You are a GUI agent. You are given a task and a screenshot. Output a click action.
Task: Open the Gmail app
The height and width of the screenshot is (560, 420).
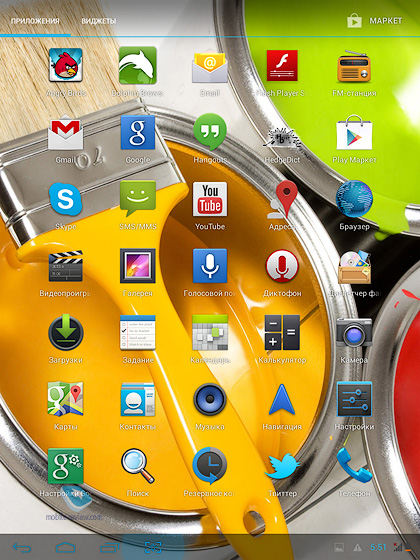[x=66, y=133]
